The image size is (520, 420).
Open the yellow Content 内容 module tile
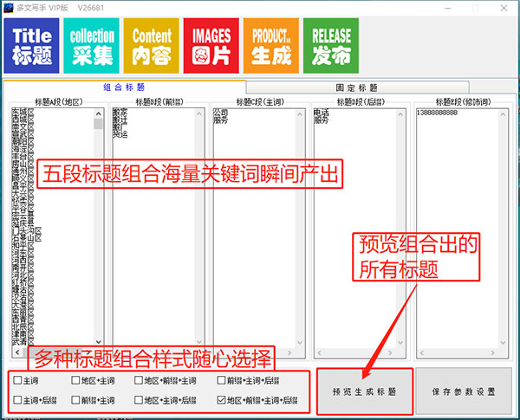[x=151, y=46]
